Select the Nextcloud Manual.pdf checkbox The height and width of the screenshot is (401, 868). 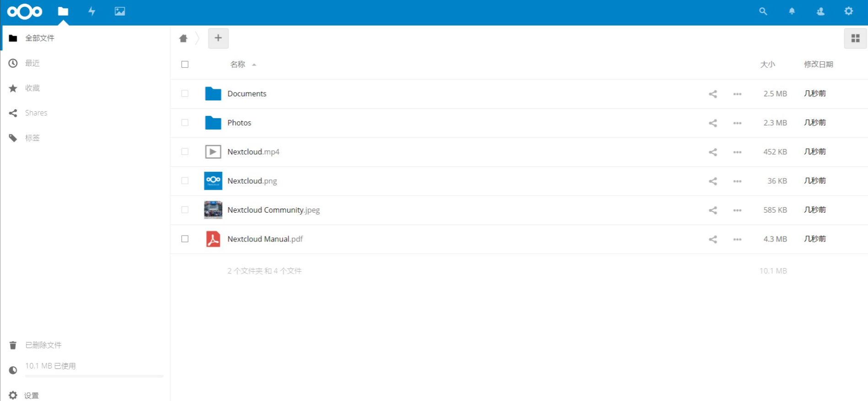[x=185, y=239]
